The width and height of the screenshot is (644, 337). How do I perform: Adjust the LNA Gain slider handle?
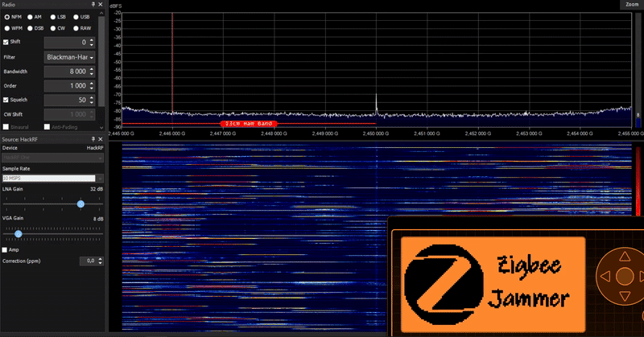pos(80,203)
